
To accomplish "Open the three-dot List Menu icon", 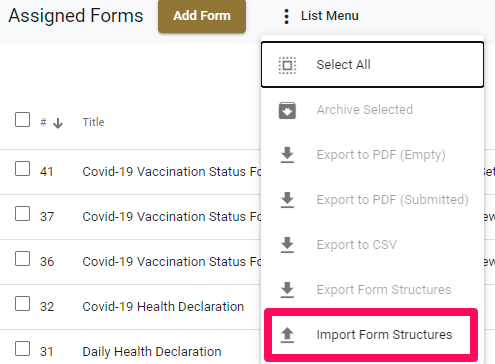I will tap(286, 16).
